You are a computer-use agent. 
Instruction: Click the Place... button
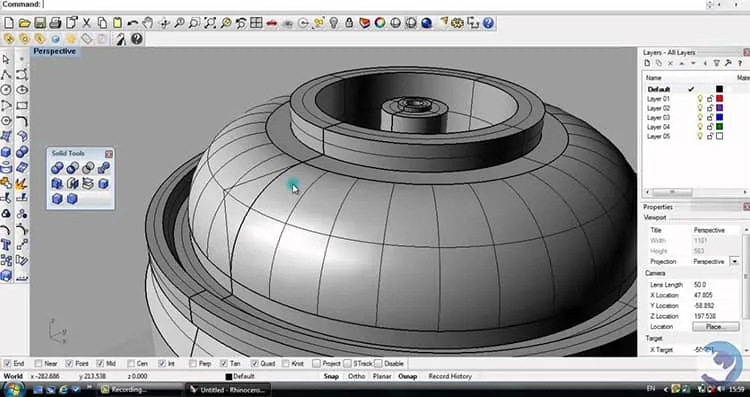pyautogui.click(x=716, y=327)
